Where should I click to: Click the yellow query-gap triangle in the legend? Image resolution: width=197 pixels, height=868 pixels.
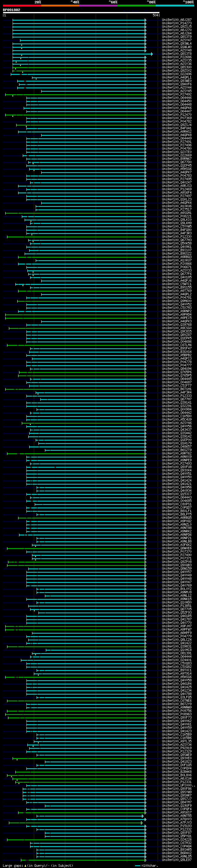pyautogui.click(x=25, y=865)
